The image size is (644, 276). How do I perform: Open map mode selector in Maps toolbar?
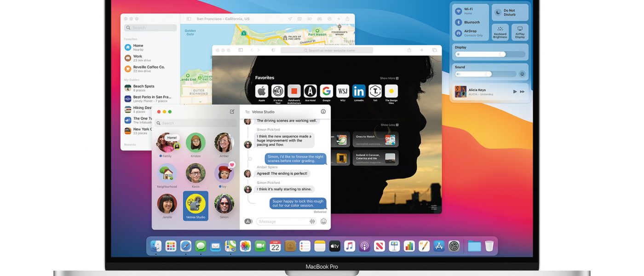coord(299,19)
